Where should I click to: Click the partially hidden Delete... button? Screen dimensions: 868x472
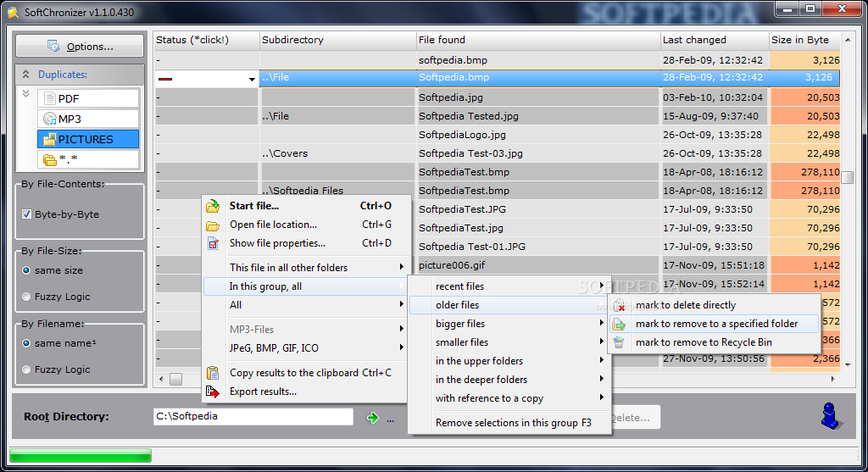(x=636, y=418)
